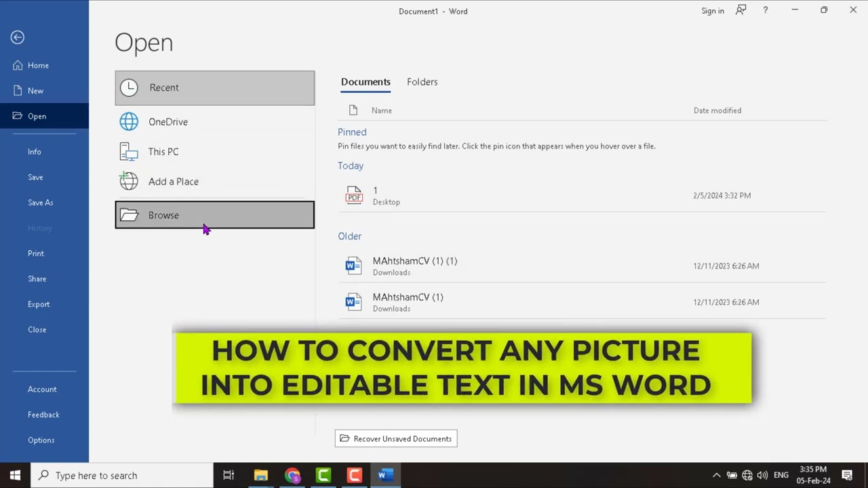Viewport: 868px width, 488px height.
Task: Open the Home page in backstage
Action: [44, 65]
